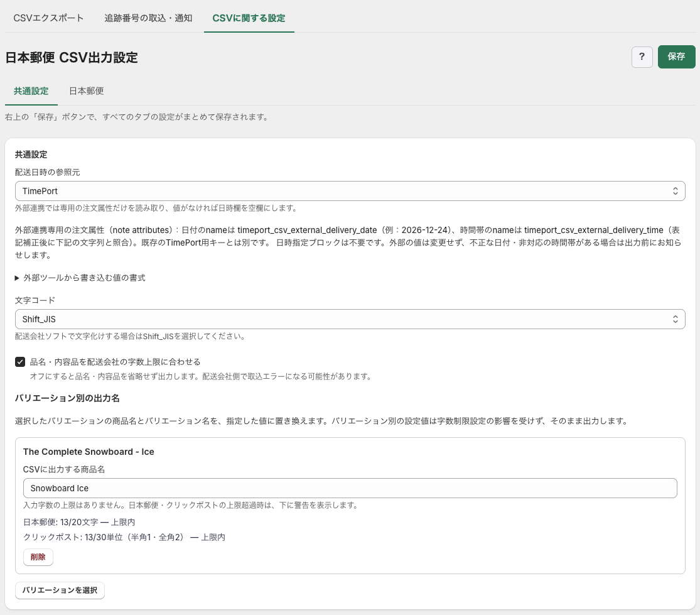Image resolution: width=700 pixels, height=615 pixels.
Task: Click the note attributes explanation paragraph
Action: 348,242
